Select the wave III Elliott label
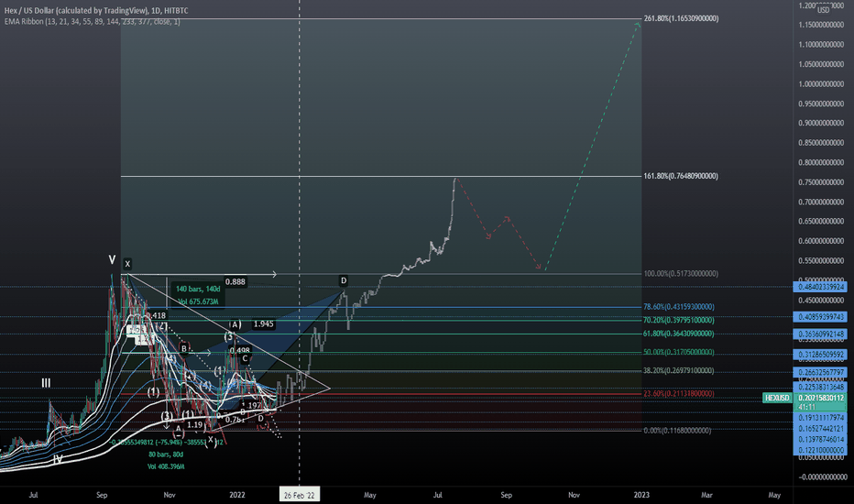 click(47, 383)
